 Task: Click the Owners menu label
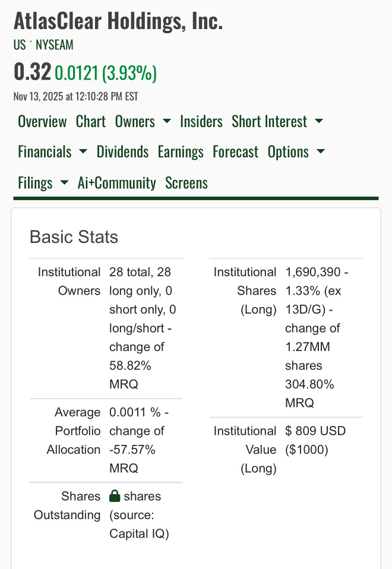pos(135,121)
